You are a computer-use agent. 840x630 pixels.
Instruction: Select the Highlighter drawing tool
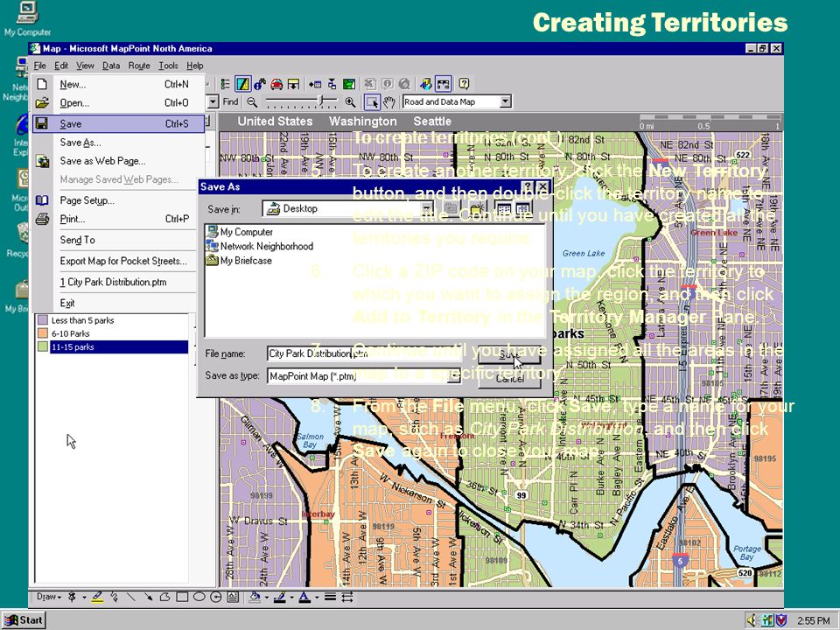pyautogui.click(x=97, y=597)
